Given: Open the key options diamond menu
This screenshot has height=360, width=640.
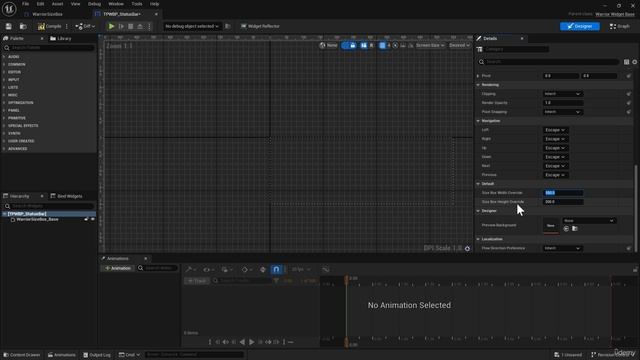Looking at the screenshot, I should (x=246, y=269).
